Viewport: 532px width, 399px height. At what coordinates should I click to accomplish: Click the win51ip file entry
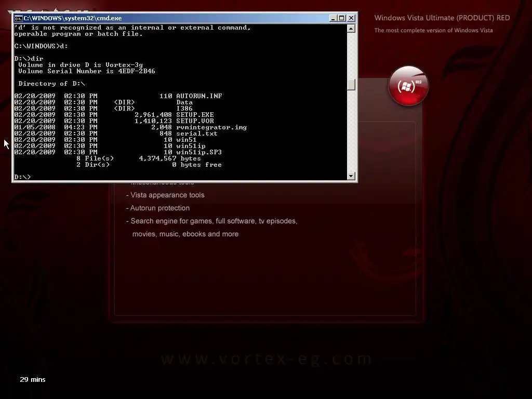pos(191,146)
